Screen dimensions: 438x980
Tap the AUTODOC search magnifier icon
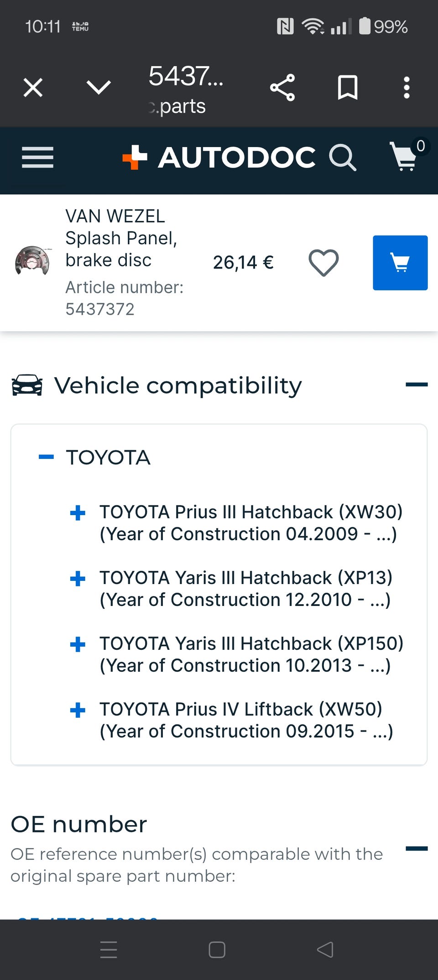click(342, 158)
